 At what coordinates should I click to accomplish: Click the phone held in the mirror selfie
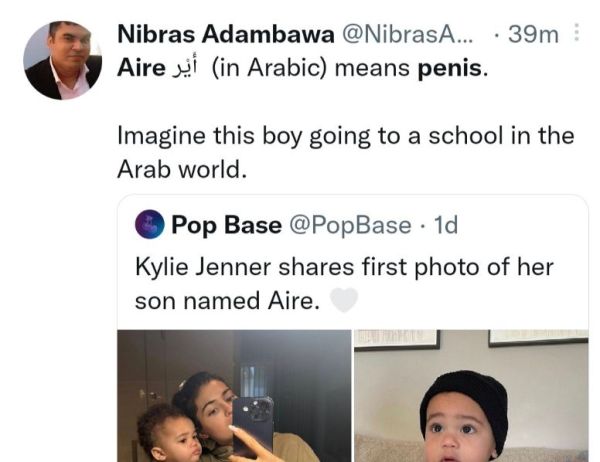tap(253, 419)
